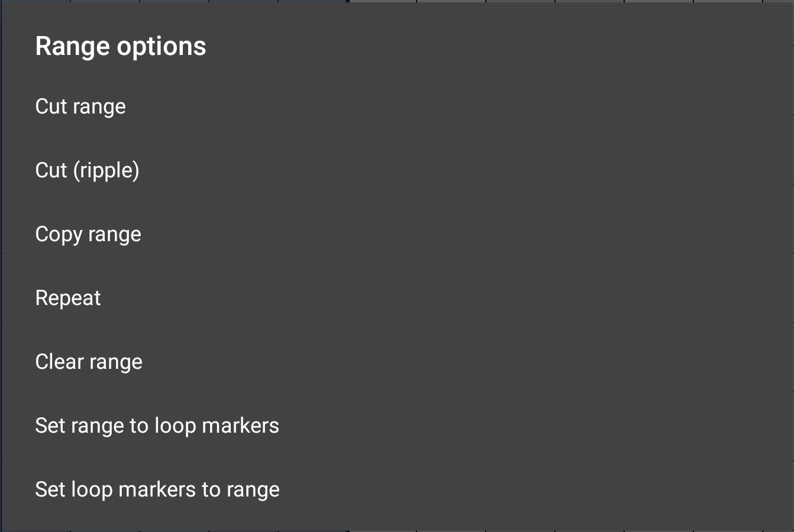Click the Range options dialog title
794x532 pixels.
tap(121, 46)
